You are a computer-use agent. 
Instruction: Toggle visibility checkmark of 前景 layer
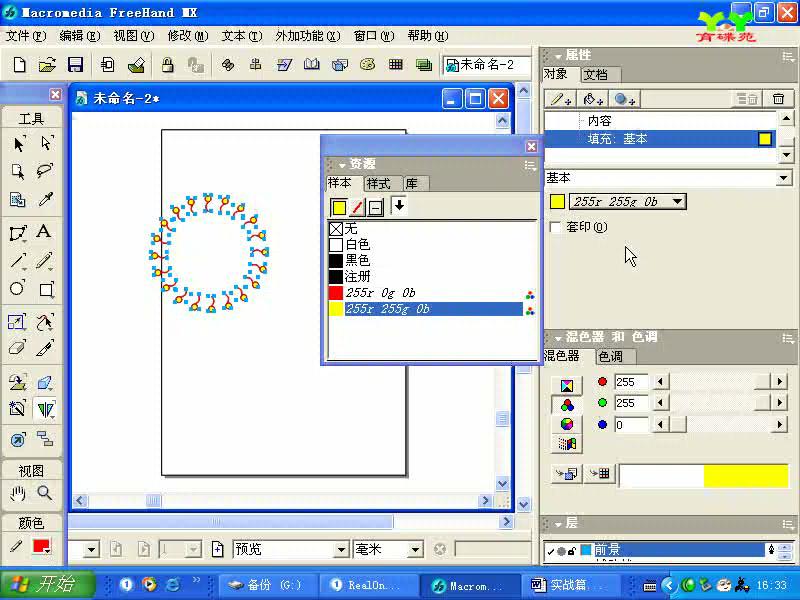(x=551, y=551)
